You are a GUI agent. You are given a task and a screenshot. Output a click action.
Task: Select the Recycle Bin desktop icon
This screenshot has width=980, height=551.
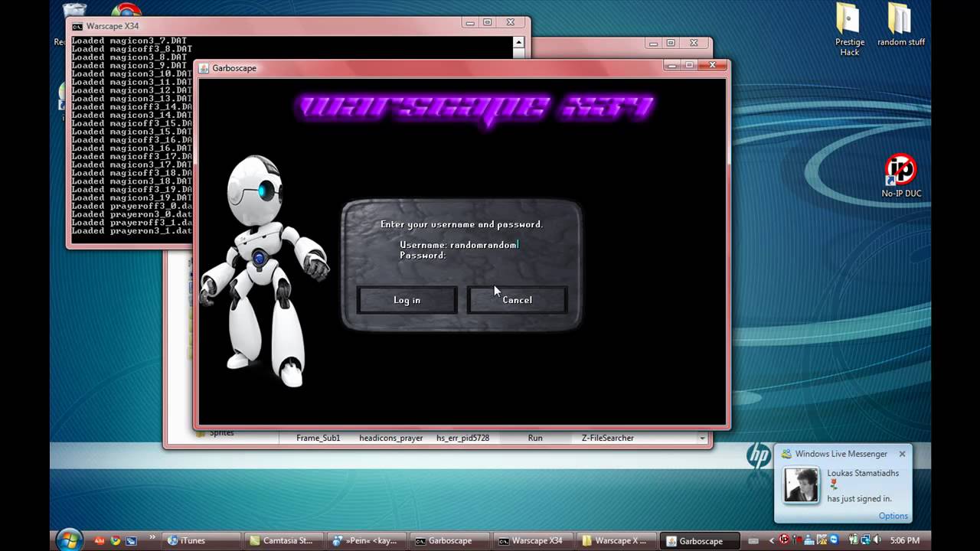(x=73, y=11)
